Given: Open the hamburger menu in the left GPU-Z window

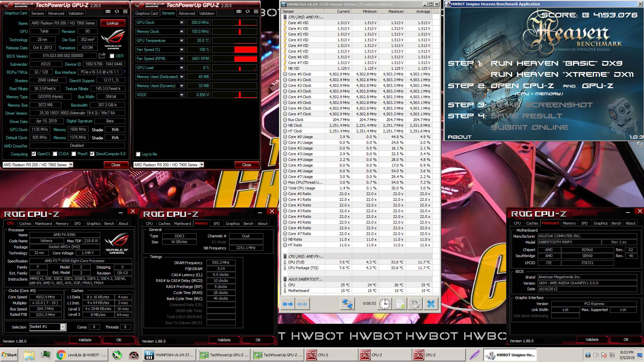Looking at the screenshot, I should (125, 11).
